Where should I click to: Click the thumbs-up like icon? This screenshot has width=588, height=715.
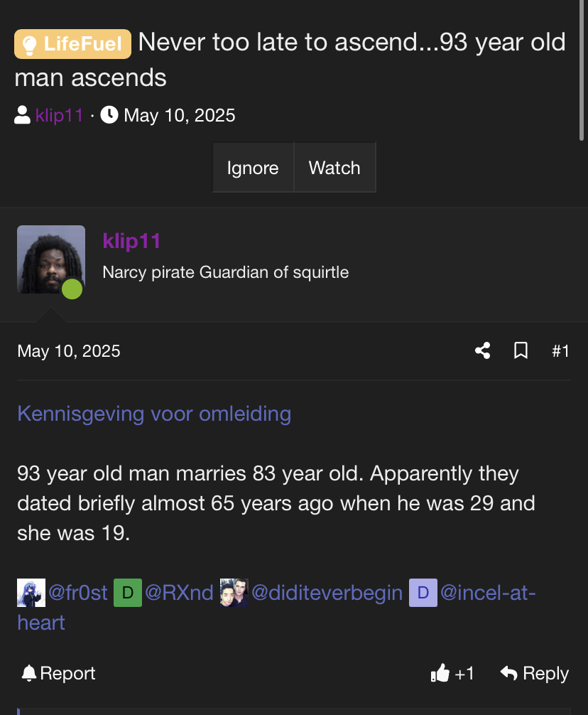[440, 674]
